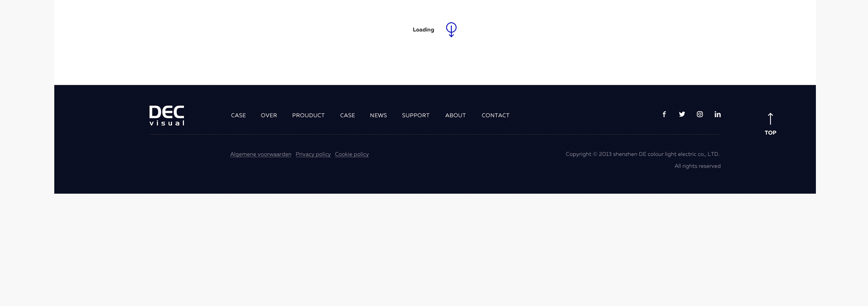Click the copyright notice text
Image resolution: width=868 pixels, height=306 pixels.
coord(642,155)
